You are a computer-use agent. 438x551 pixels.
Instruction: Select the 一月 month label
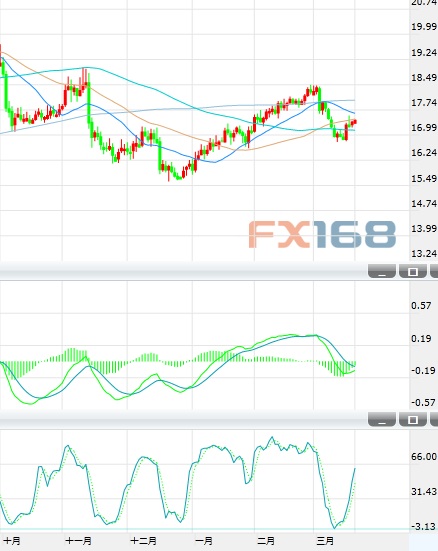(204, 540)
